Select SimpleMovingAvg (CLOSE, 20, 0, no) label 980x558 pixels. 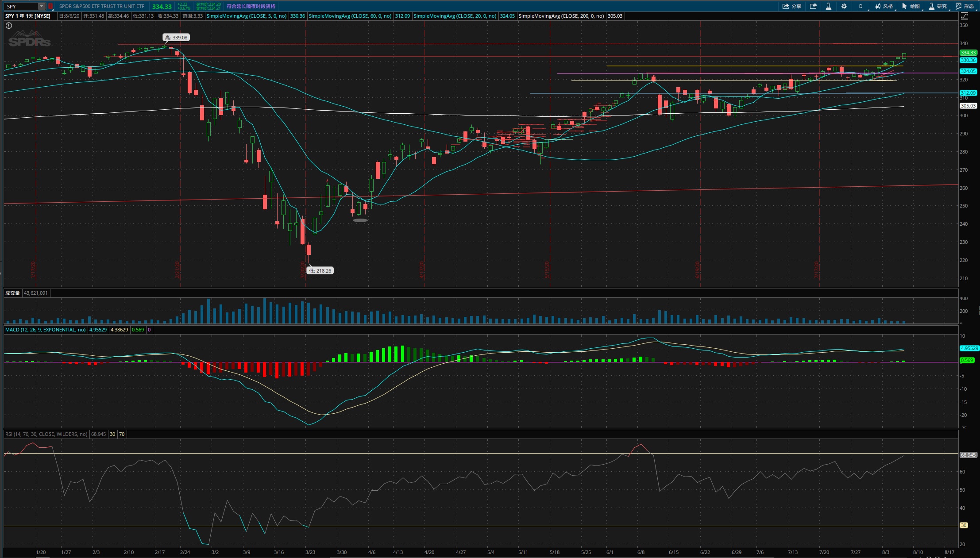click(x=455, y=16)
